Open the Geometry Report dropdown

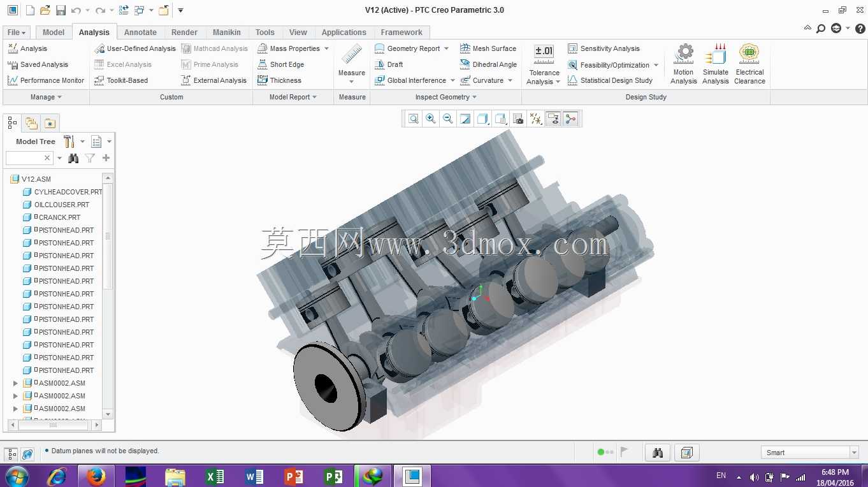(446, 48)
